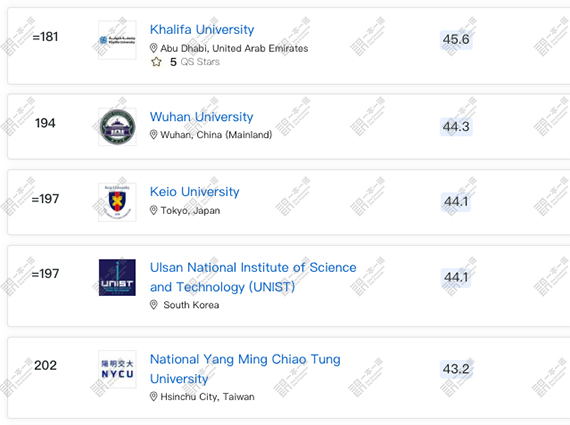Open Ulsan National Institute of Science link

tap(253, 277)
